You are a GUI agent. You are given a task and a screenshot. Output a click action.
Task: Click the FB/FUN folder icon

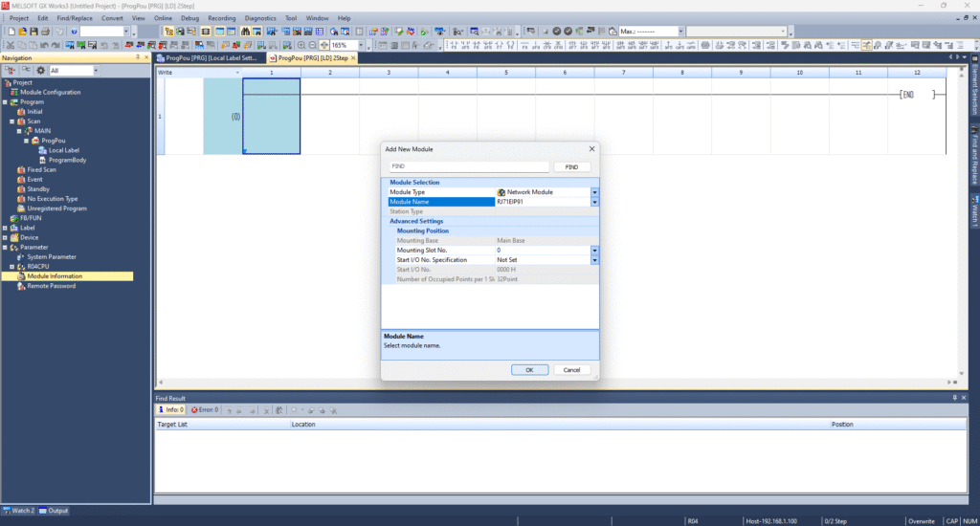pyautogui.click(x=13, y=218)
